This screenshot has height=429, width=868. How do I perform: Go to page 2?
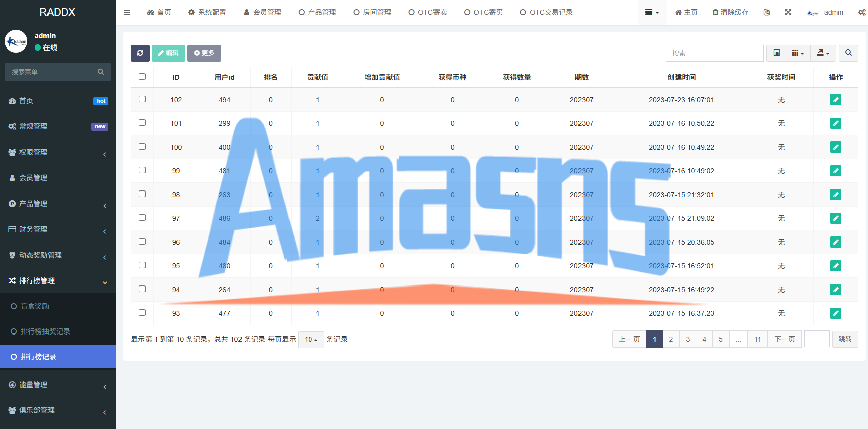click(671, 339)
